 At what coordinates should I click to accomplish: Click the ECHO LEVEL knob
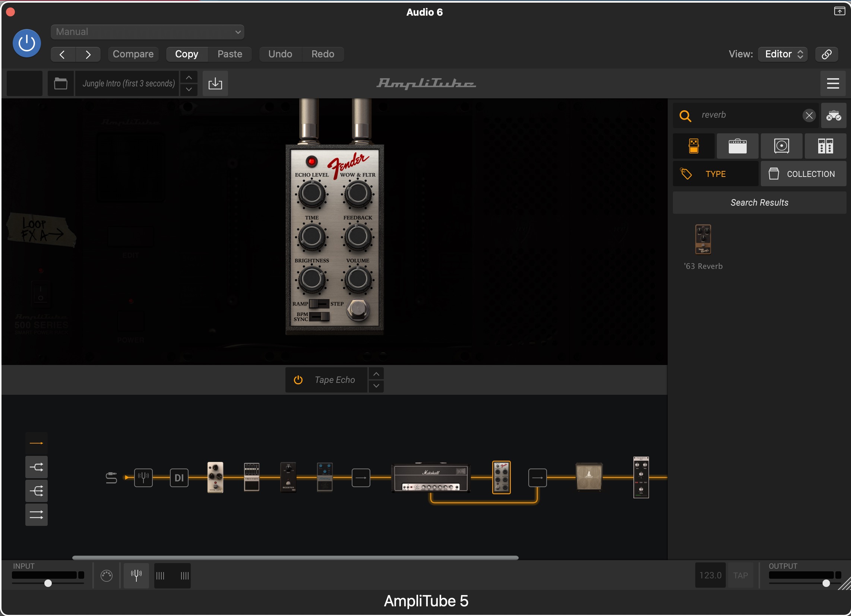point(311,194)
